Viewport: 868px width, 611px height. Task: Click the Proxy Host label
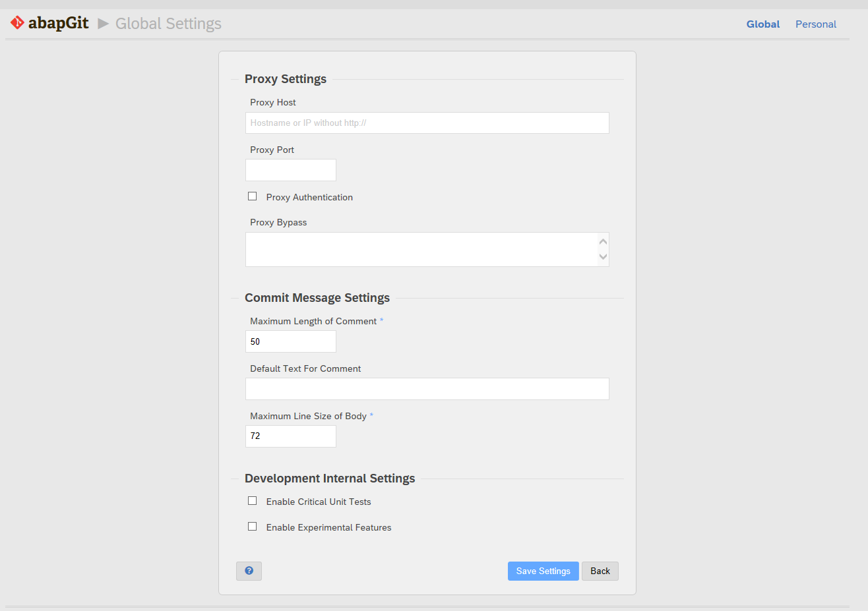click(273, 102)
